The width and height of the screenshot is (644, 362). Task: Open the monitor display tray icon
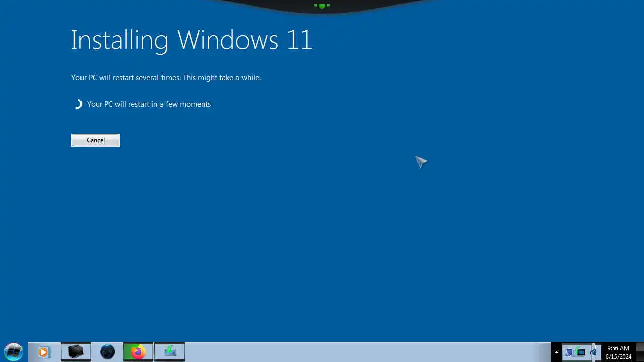[581, 352]
